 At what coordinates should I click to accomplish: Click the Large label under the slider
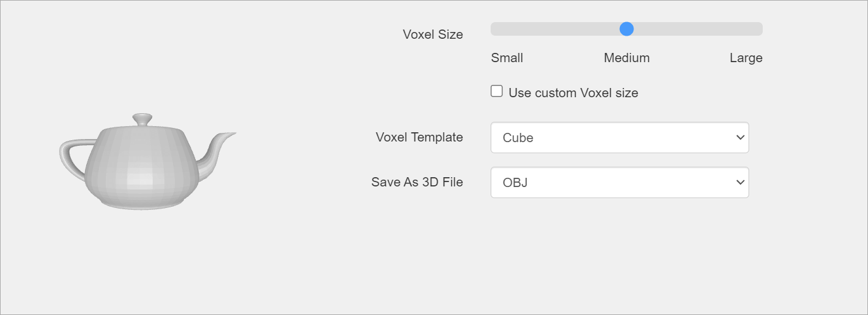[x=745, y=58]
